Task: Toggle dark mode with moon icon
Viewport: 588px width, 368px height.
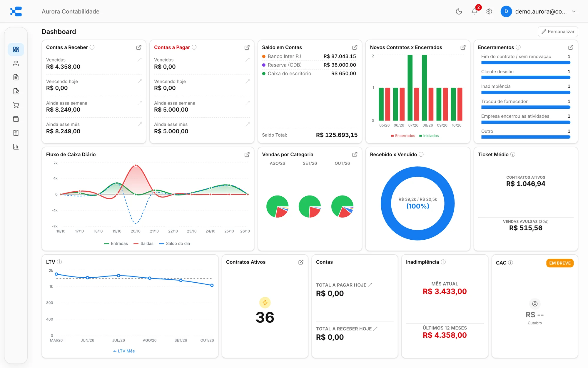Action: 459,11
